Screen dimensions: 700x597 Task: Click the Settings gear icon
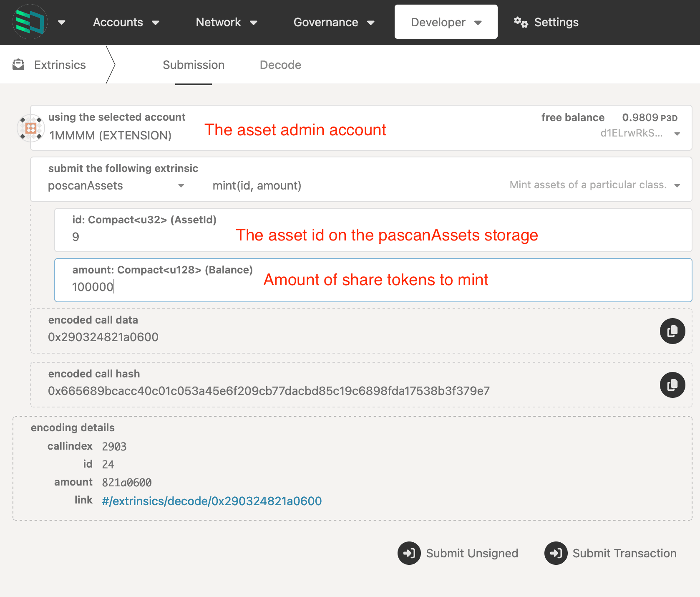point(521,22)
